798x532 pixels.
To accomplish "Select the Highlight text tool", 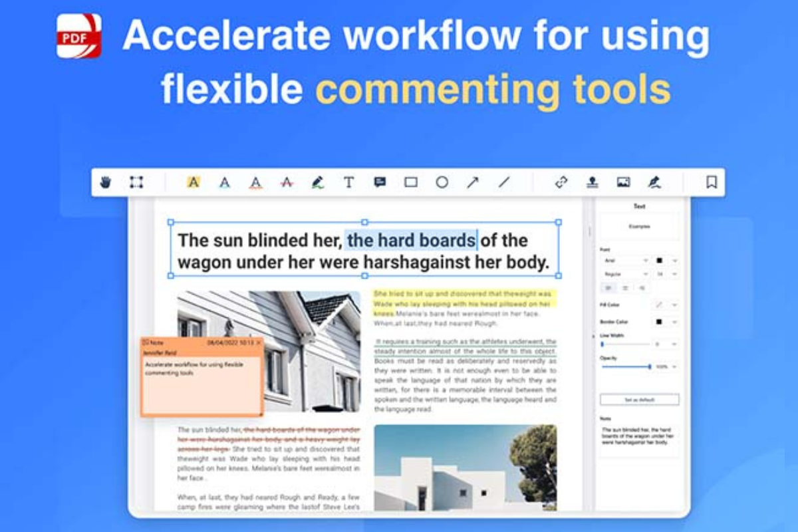I will [194, 182].
